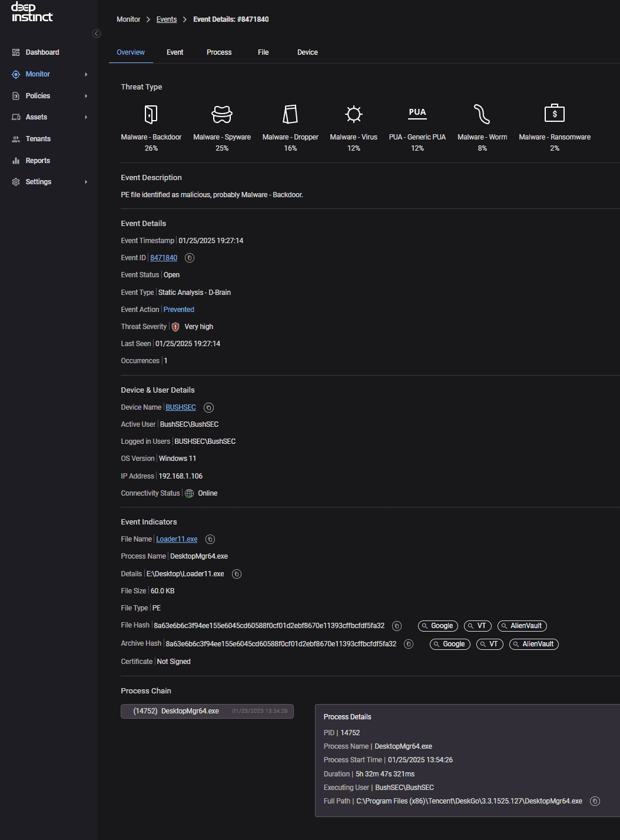Open the BUSHSEC device link
The height and width of the screenshot is (840, 620).
pos(181,407)
